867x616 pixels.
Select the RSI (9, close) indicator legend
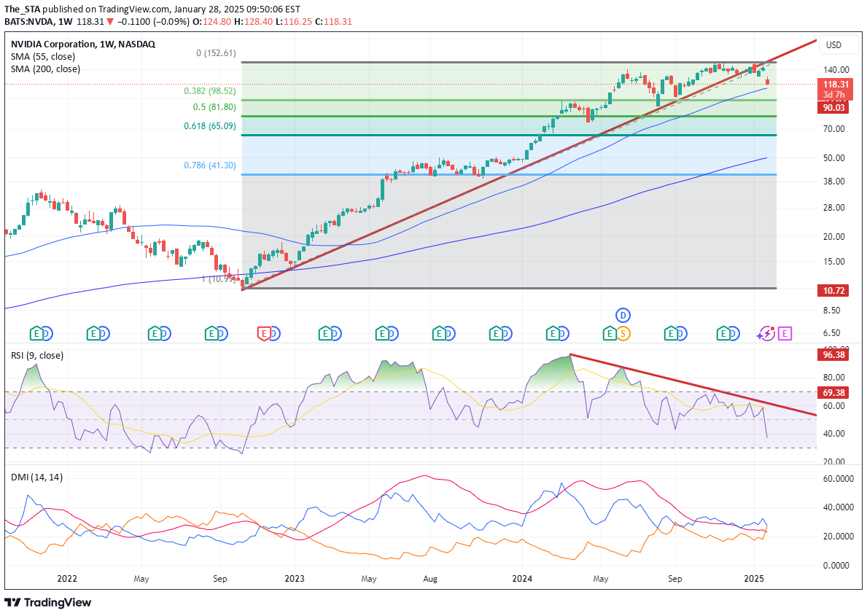[37, 356]
